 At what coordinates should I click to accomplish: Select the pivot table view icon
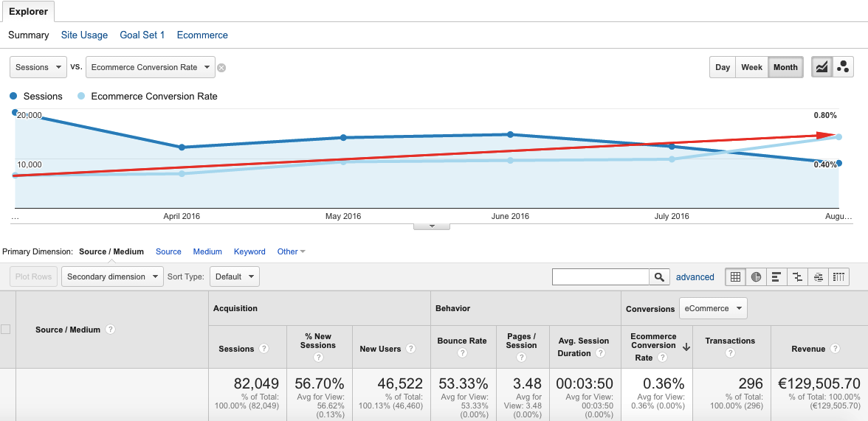point(838,277)
